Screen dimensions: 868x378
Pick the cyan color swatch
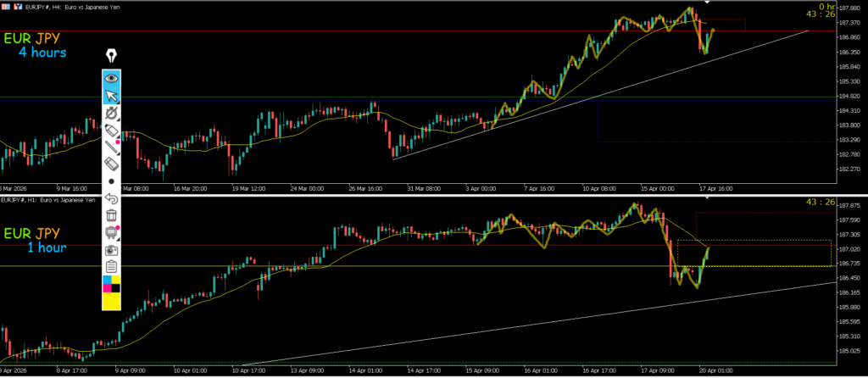coord(108,280)
